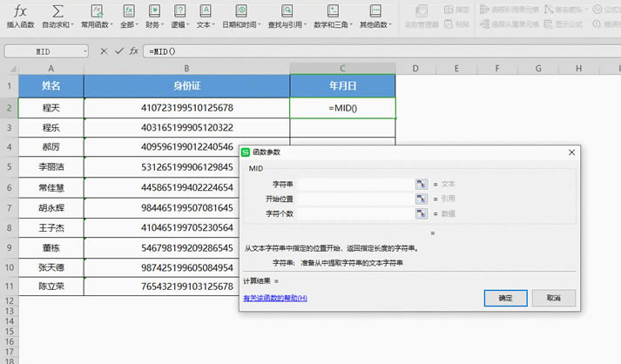
Task: Click the 字符个数 input field
Action: click(355, 213)
